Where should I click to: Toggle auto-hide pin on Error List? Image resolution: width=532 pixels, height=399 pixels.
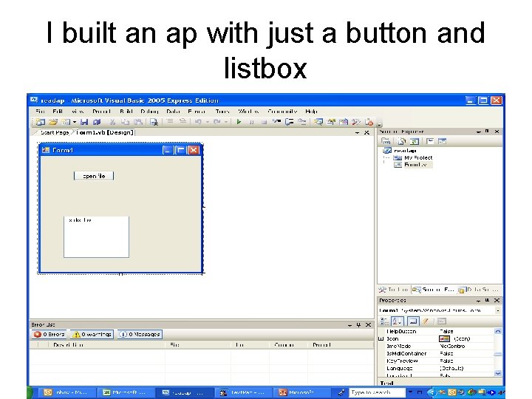point(358,324)
